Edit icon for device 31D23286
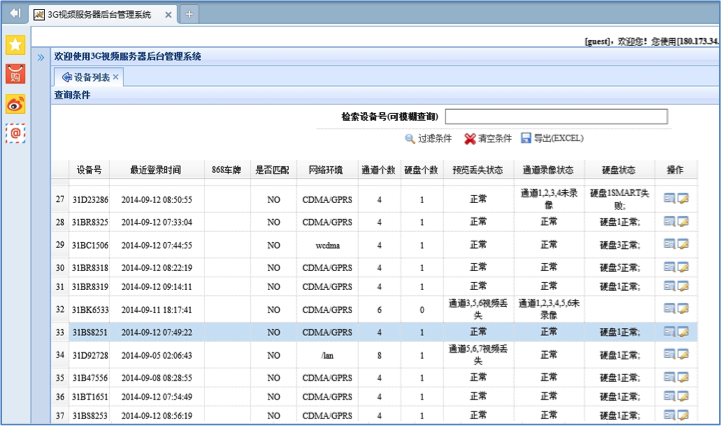This screenshot has width=721, height=426. pos(683,198)
